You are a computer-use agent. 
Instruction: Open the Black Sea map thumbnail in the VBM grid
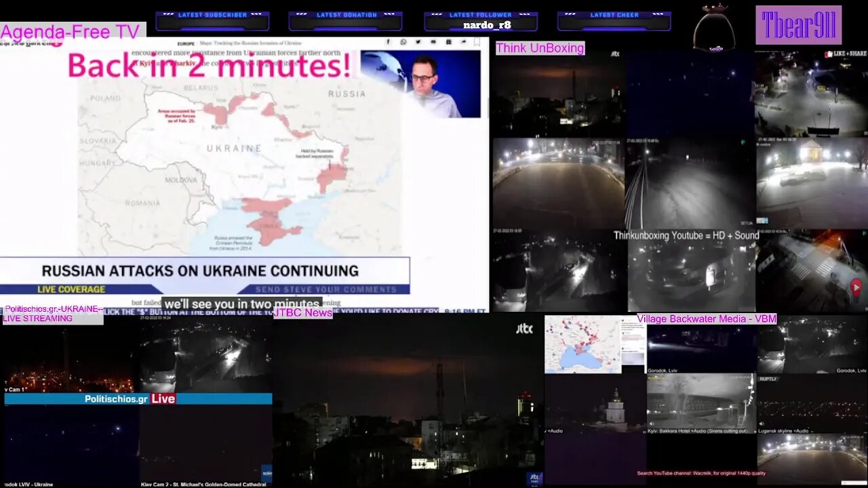point(583,344)
